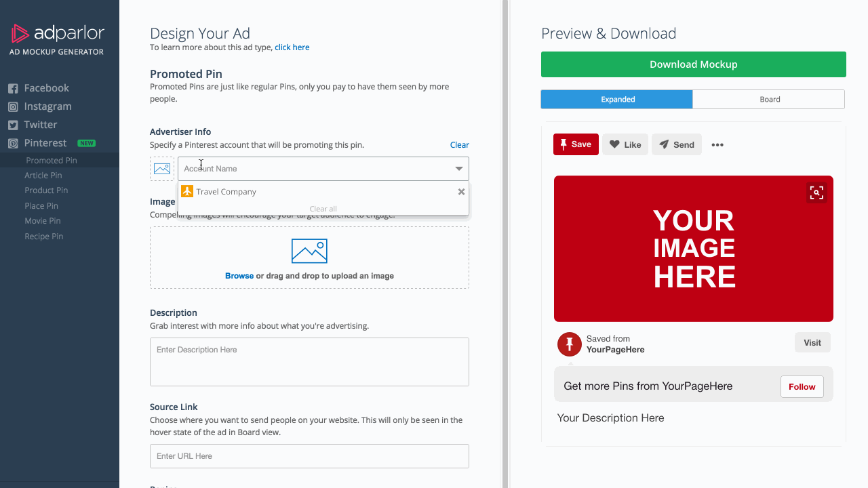Click the Send icon in the preview toolbar
This screenshot has height=488, width=868.
[x=676, y=144]
